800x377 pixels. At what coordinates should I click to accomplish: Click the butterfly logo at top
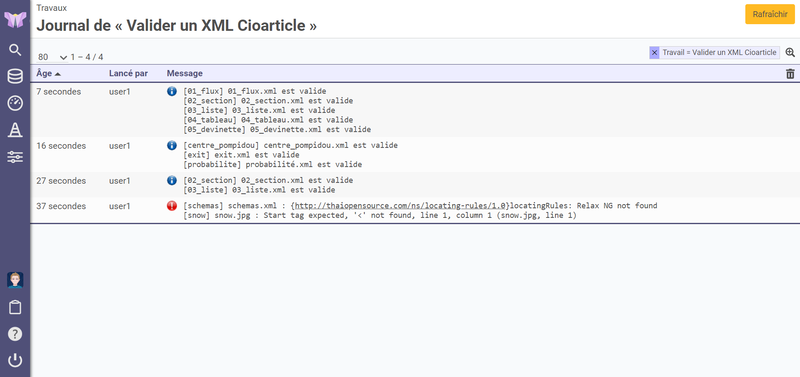click(15, 20)
